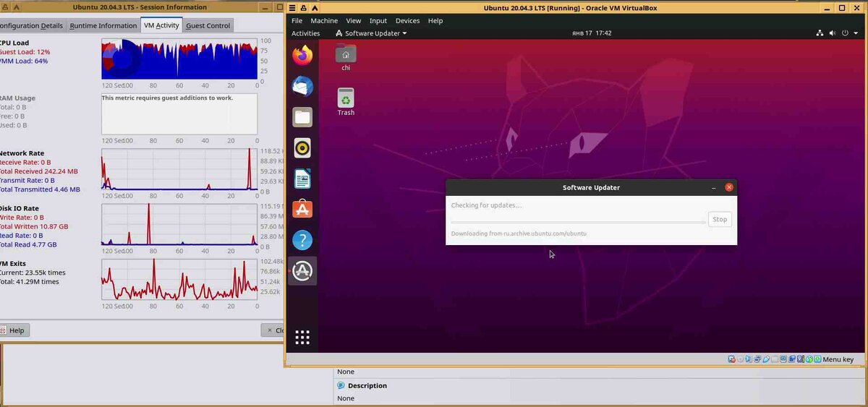Click 'Menu key' host key indicator
The image size is (868, 407).
pos(838,359)
